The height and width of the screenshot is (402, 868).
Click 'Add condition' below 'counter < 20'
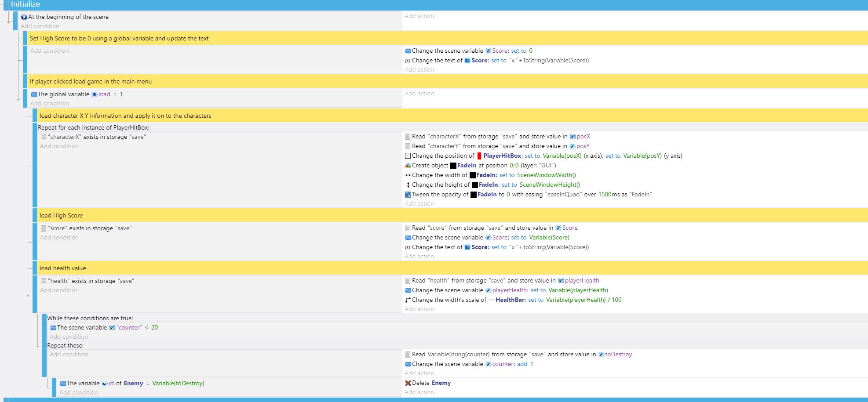pos(69,337)
